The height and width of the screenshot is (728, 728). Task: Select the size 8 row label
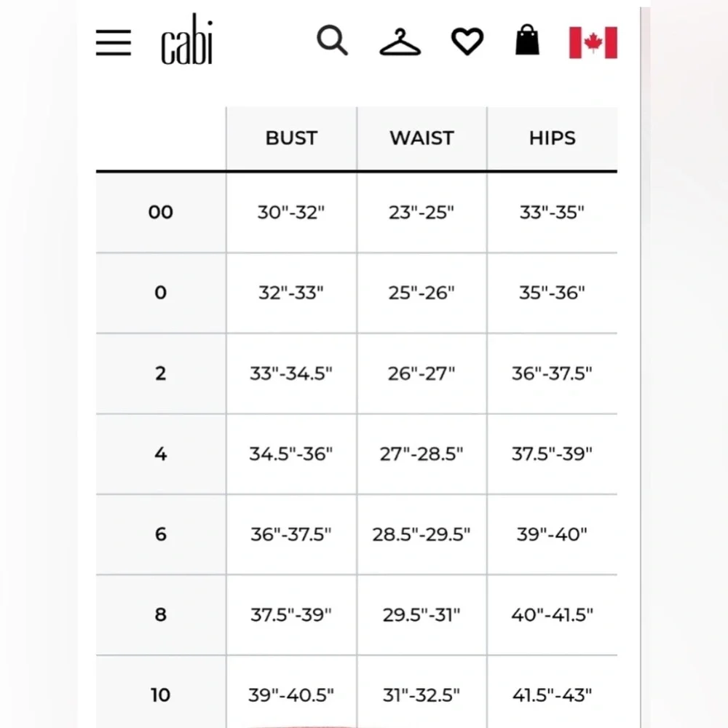coord(160,615)
